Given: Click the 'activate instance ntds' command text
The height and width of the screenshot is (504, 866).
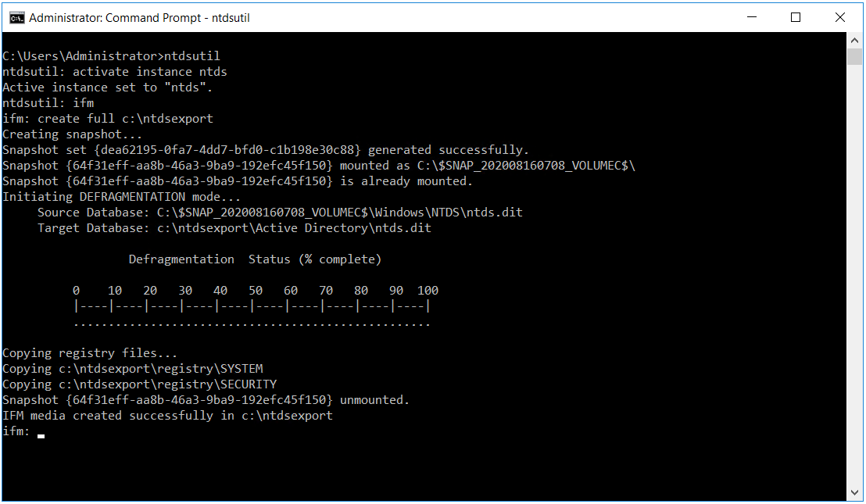Looking at the screenshot, I should pyautogui.click(x=149, y=72).
